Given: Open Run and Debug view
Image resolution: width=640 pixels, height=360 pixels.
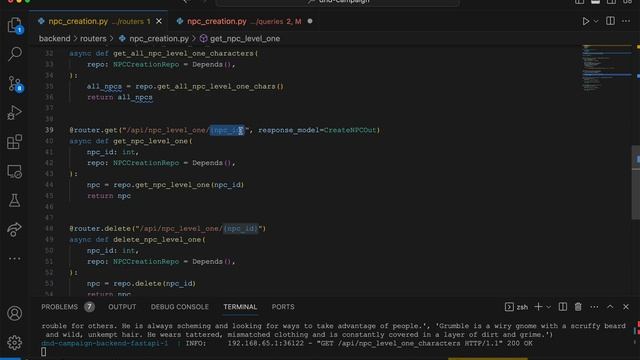Looking at the screenshot, I should pyautogui.click(x=15, y=113).
